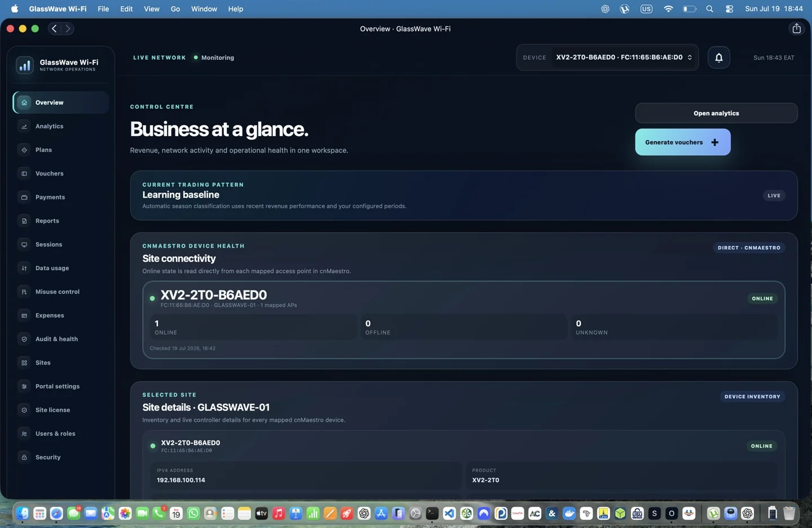Click the 'Site details · GLASSWAVE-01' heading

(206, 407)
